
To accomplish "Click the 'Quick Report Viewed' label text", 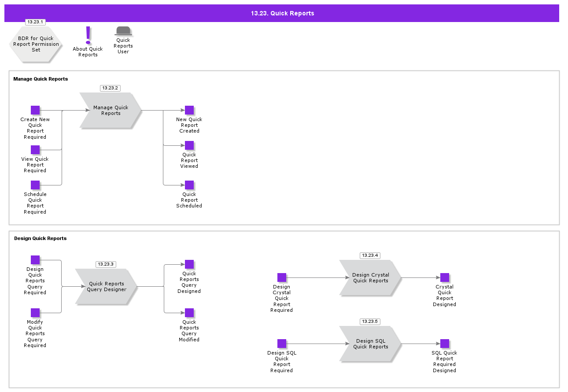I will coord(189,160).
